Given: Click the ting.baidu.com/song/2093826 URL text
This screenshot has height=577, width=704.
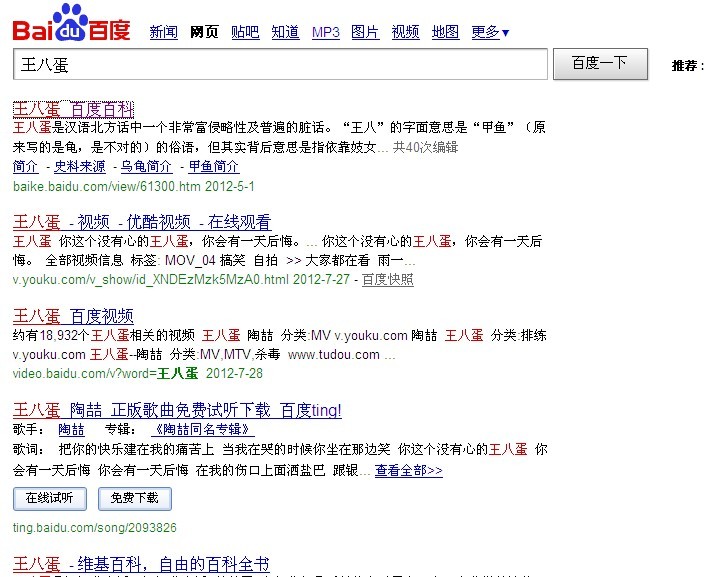Looking at the screenshot, I should pos(95,528).
